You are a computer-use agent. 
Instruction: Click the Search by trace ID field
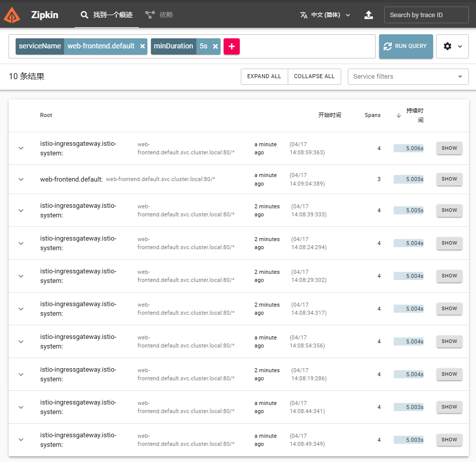tap(426, 15)
